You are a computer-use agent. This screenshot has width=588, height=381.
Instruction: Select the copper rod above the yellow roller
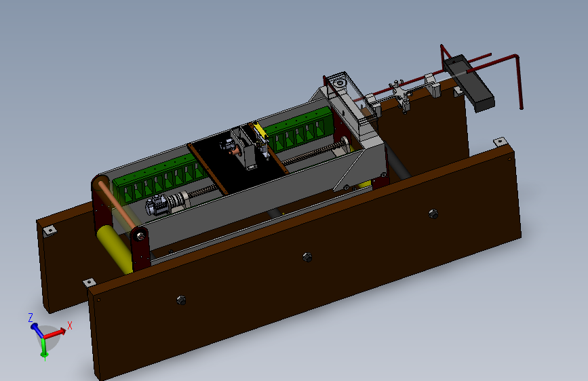coord(116,204)
